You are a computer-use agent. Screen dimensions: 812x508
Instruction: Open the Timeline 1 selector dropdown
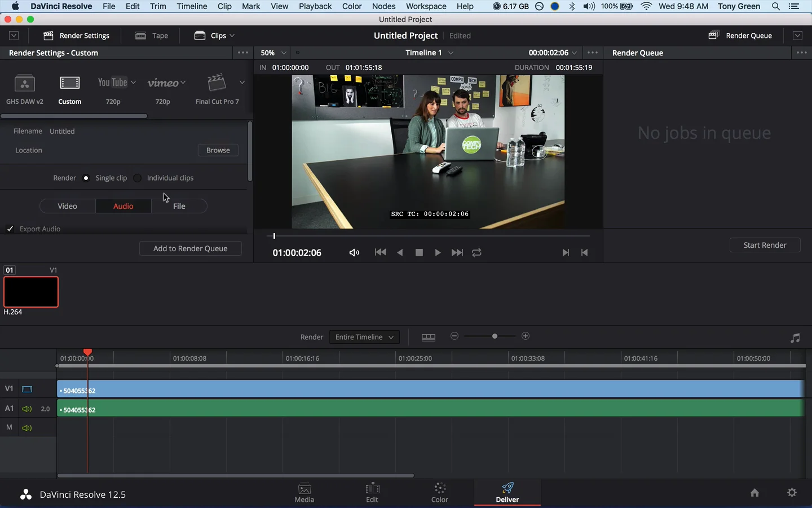tap(429, 52)
